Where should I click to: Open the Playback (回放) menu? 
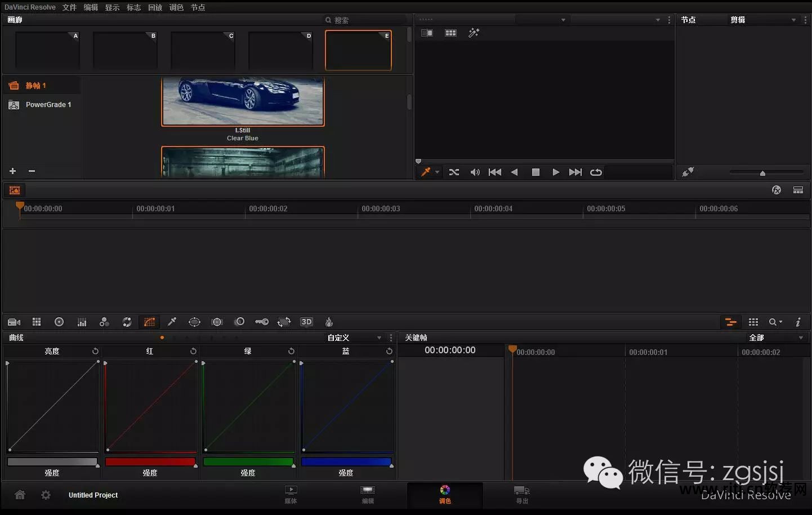pyautogui.click(x=155, y=7)
